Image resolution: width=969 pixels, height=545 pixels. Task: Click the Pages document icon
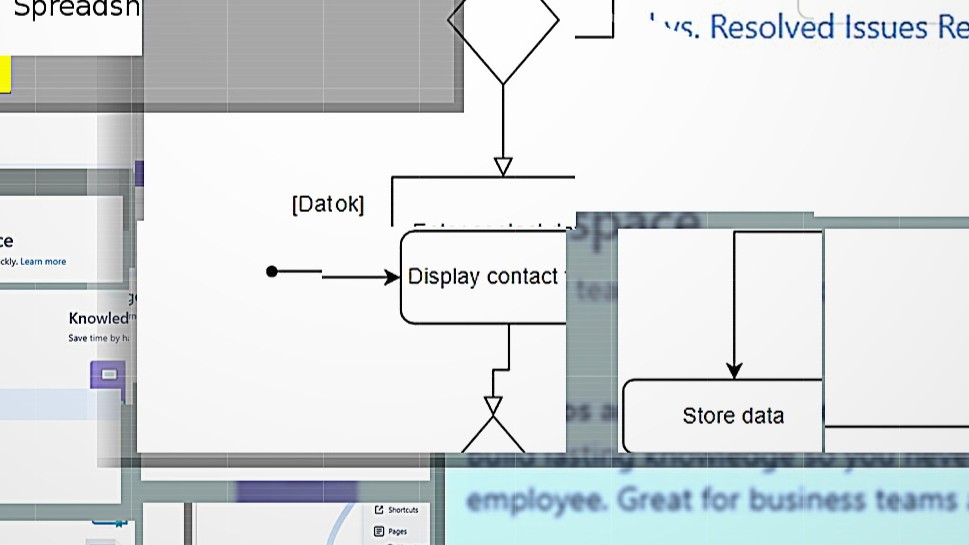pyautogui.click(x=379, y=532)
